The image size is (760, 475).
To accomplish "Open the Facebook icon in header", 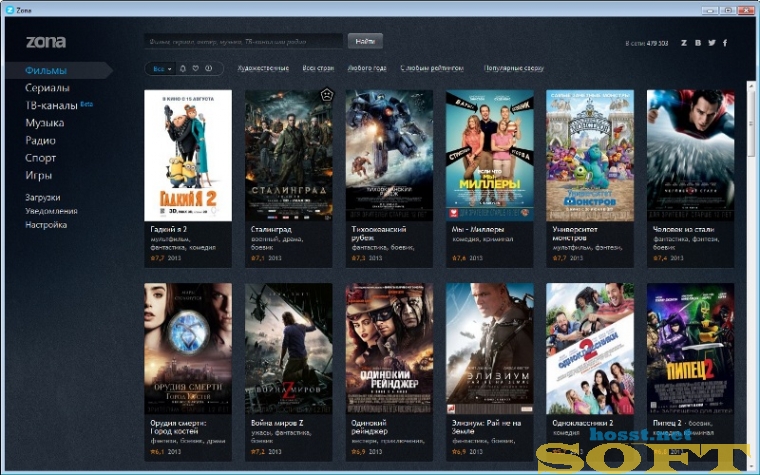I will [x=725, y=43].
